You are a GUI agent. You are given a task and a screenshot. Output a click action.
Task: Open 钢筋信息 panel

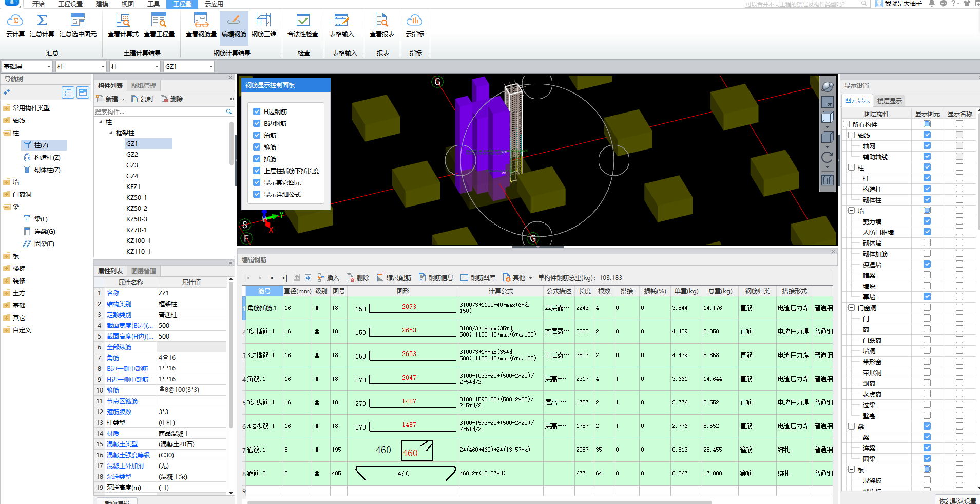click(x=436, y=277)
